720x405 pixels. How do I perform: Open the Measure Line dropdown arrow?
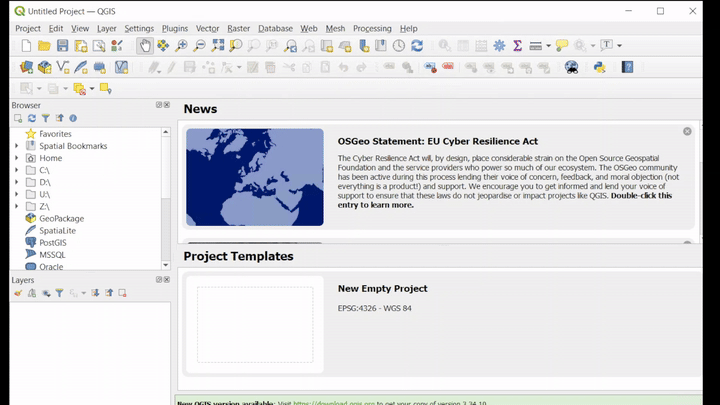548,45
